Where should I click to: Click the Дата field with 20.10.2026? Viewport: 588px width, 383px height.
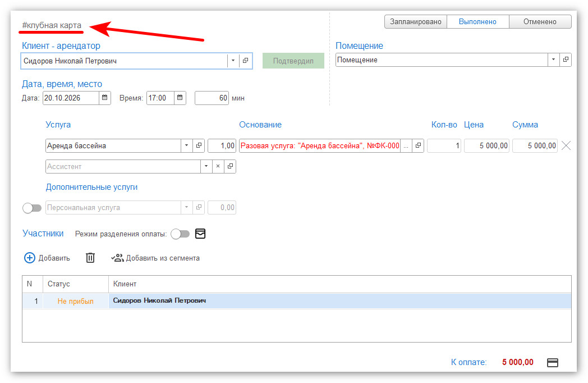[71, 98]
